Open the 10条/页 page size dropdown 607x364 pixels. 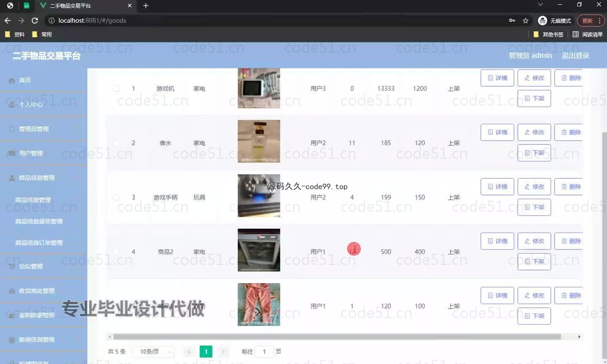(153, 351)
